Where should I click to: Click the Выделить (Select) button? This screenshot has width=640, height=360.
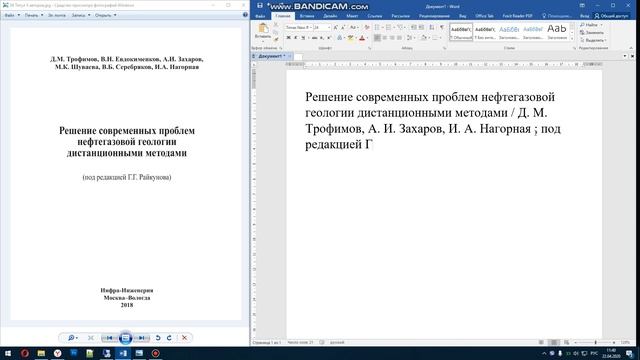(x=593, y=40)
